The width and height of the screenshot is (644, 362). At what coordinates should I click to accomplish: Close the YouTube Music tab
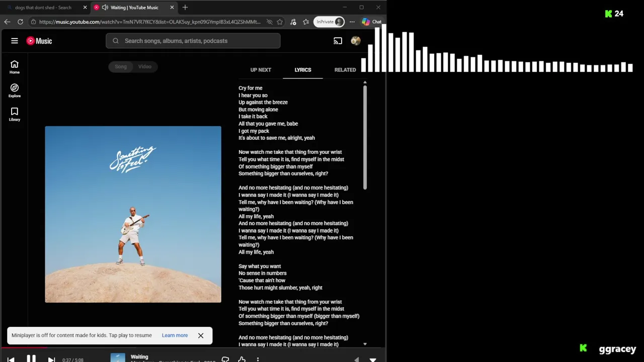point(172,8)
